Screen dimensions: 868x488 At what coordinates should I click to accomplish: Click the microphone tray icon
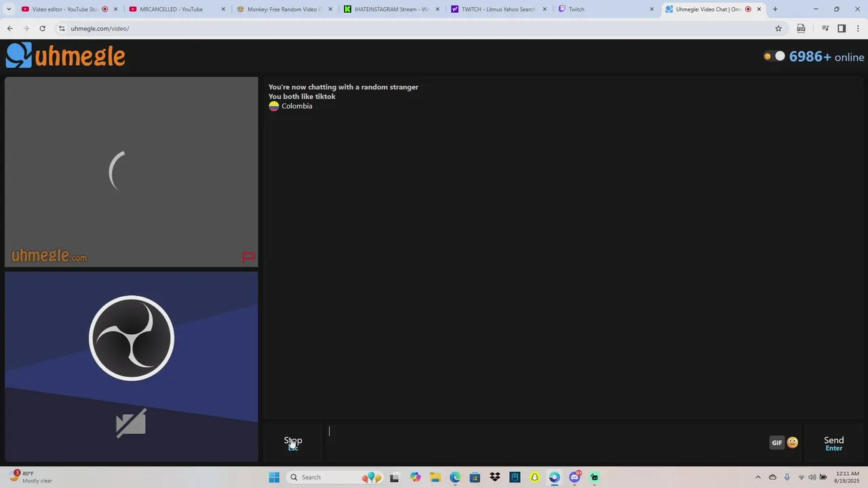pyautogui.click(x=787, y=477)
